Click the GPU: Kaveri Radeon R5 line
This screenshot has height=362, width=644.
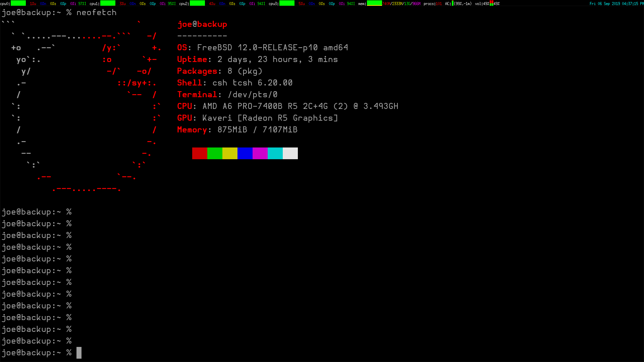pyautogui.click(x=258, y=118)
